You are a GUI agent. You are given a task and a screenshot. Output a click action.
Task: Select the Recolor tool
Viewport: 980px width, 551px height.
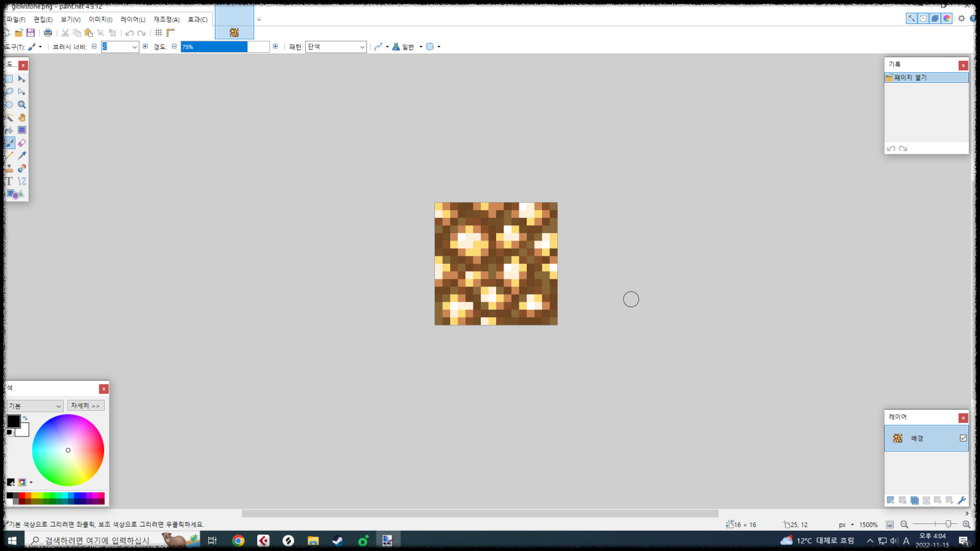[22, 168]
